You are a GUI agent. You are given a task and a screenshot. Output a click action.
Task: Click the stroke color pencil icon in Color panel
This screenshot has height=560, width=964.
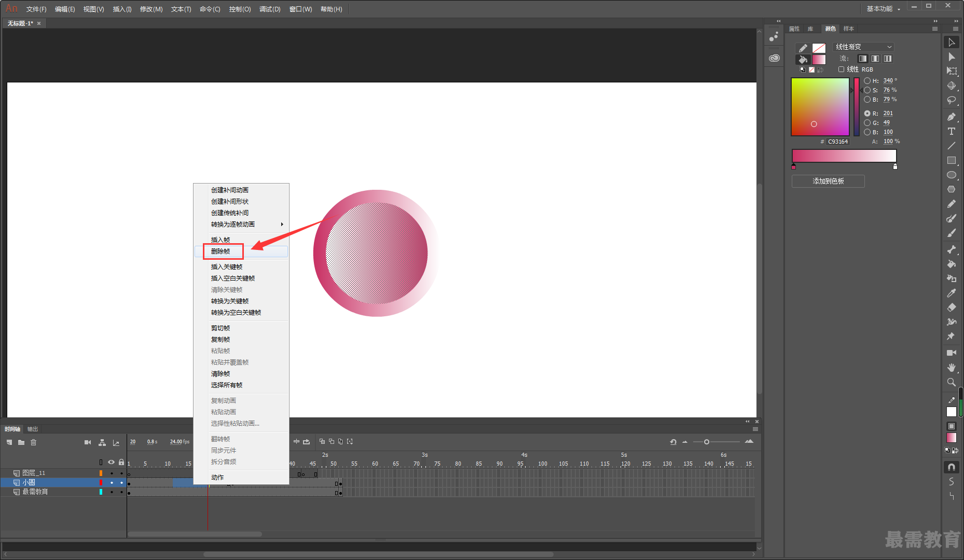[803, 48]
